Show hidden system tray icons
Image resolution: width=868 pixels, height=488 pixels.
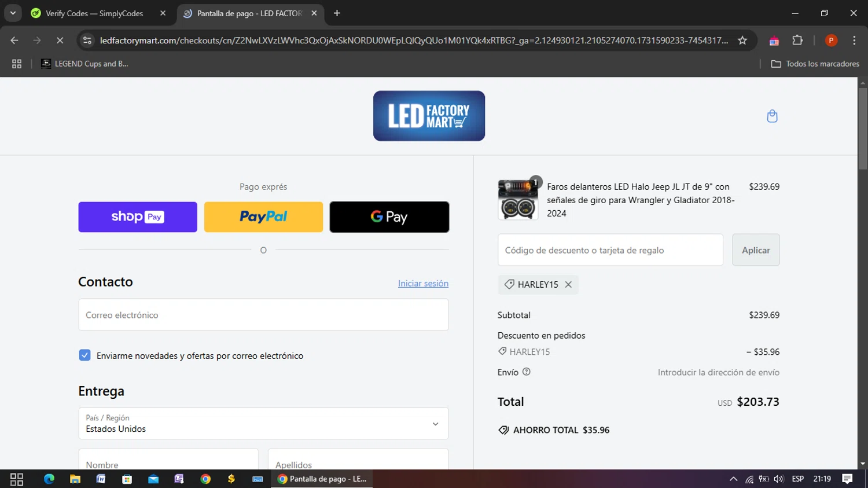click(x=733, y=479)
